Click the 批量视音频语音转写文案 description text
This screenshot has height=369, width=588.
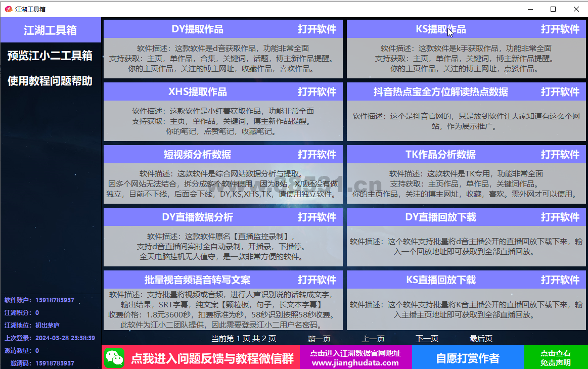tap(223, 309)
